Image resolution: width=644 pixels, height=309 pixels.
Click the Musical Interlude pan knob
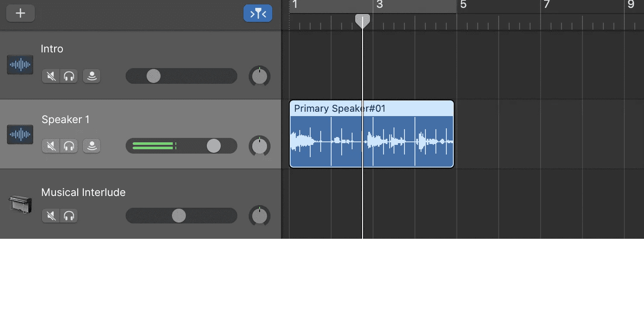(x=260, y=216)
